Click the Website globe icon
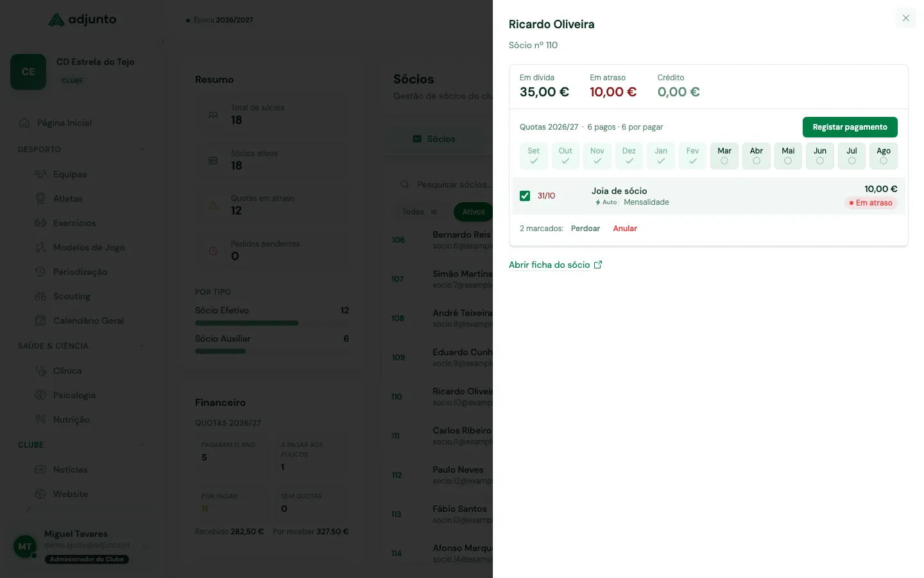 click(40, 494)
